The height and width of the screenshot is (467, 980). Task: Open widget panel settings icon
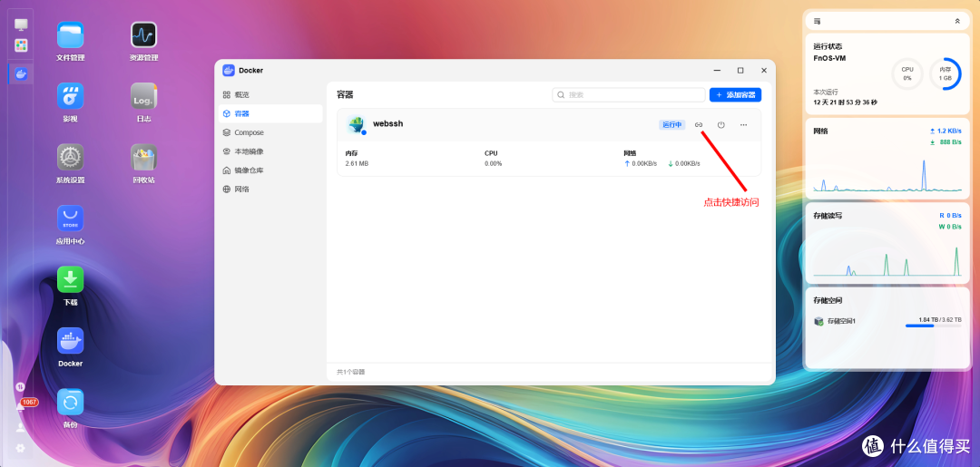coord(817,21)
